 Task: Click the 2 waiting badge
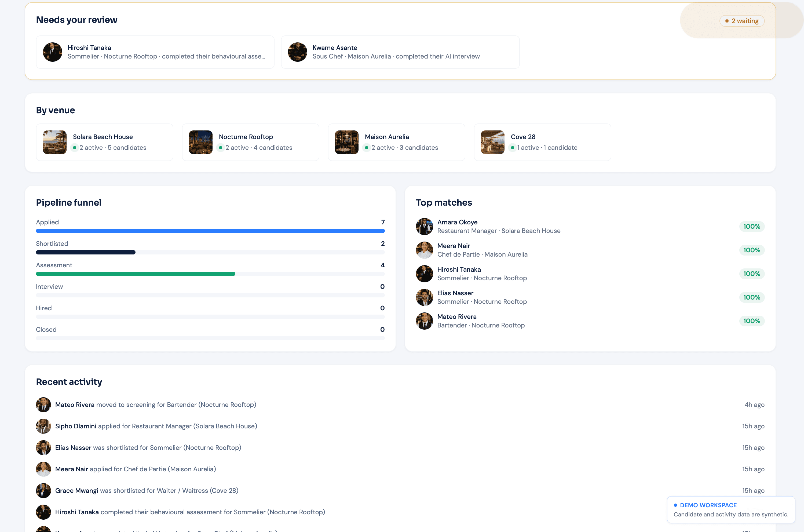pyautogui.click(x=741, y=21)
